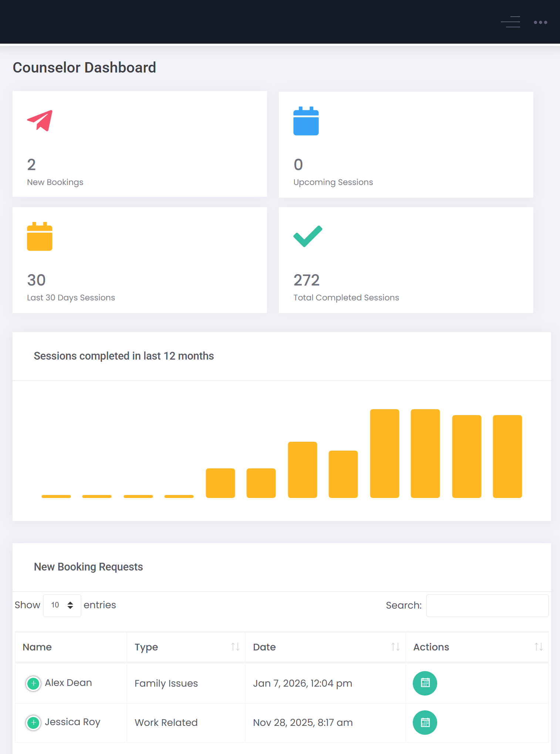Click the 'Total Completed Sessions' label
This screenshot has height=754, width=560.
click(x=346, y=297)
